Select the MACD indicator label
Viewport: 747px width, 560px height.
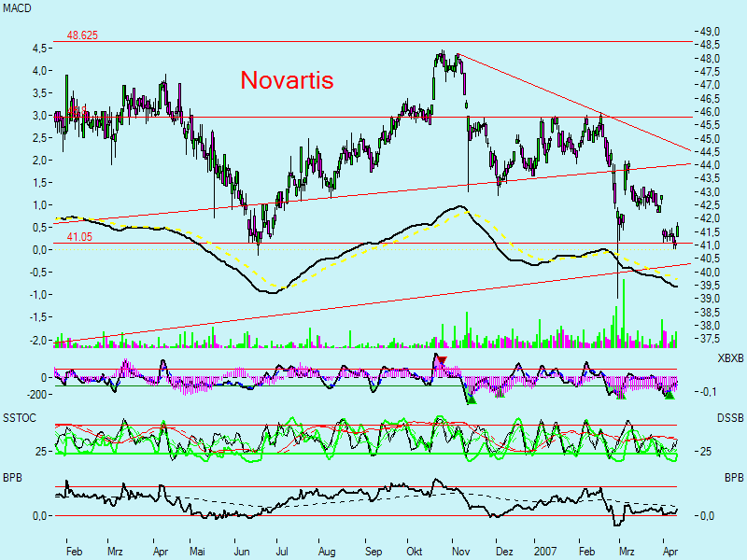click(x=17, y=7)
